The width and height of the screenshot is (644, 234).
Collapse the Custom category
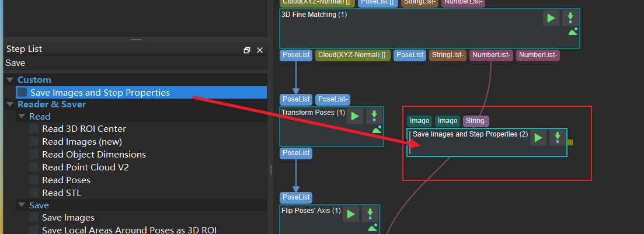9,79
